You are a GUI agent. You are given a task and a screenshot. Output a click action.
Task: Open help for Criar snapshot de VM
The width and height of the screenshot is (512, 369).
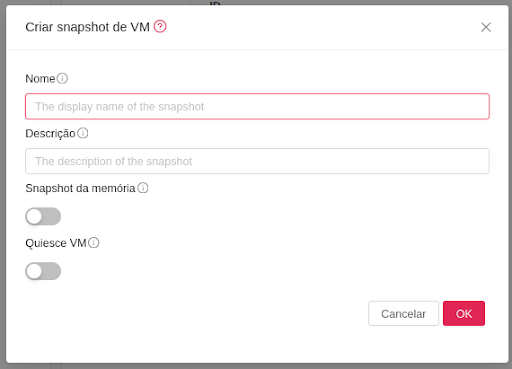pos(160,26)
